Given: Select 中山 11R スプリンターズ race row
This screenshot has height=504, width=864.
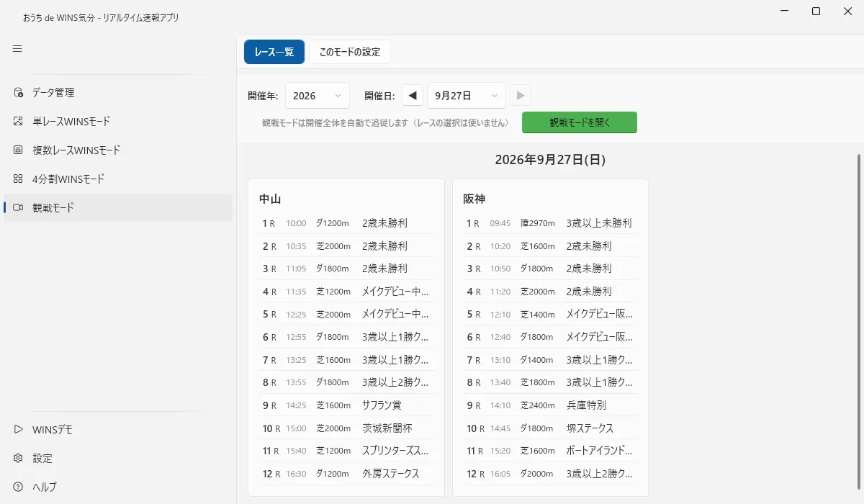Looking at the screenshot, I should (346, 451).
